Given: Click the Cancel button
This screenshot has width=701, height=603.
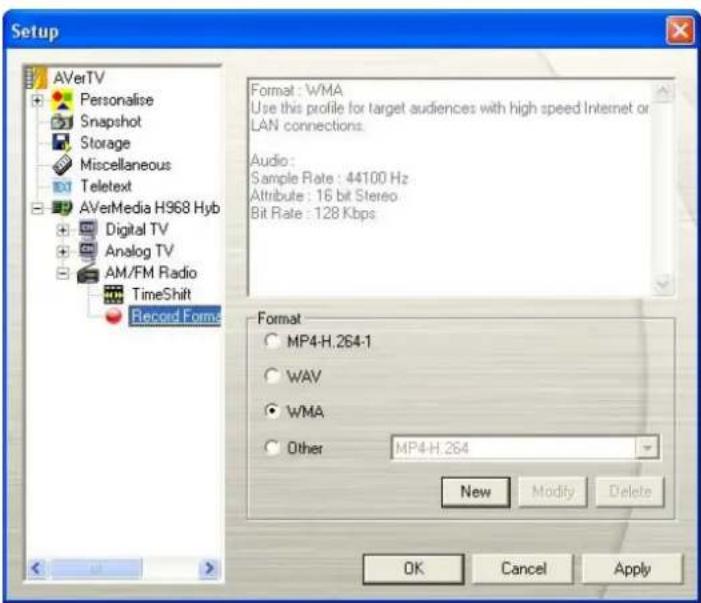Looking at the screenshot, I should click(523, 569).
